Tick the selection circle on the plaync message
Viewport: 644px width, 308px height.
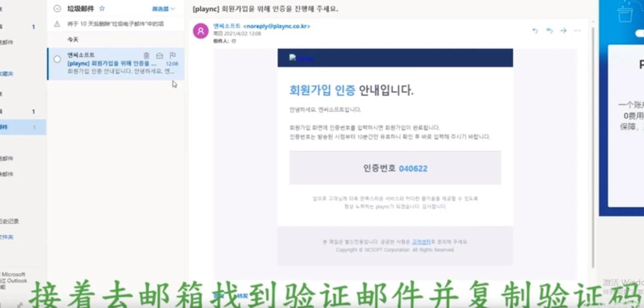57,60
